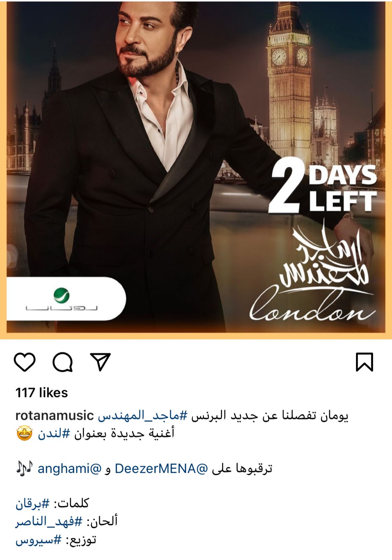392x560 pixels.
Task: Like the post with the heart icon
Action: (25, 362)
